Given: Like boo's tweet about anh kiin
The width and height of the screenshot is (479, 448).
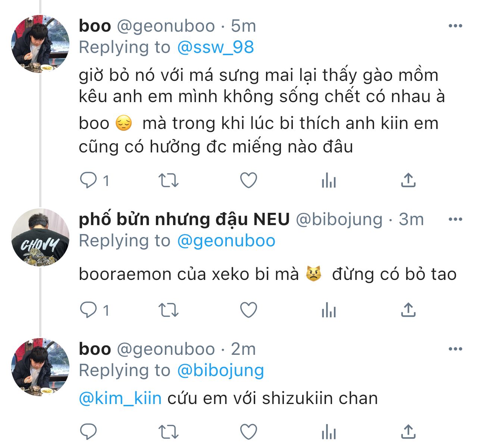Looking at the screenshot, I should [248, 181].
